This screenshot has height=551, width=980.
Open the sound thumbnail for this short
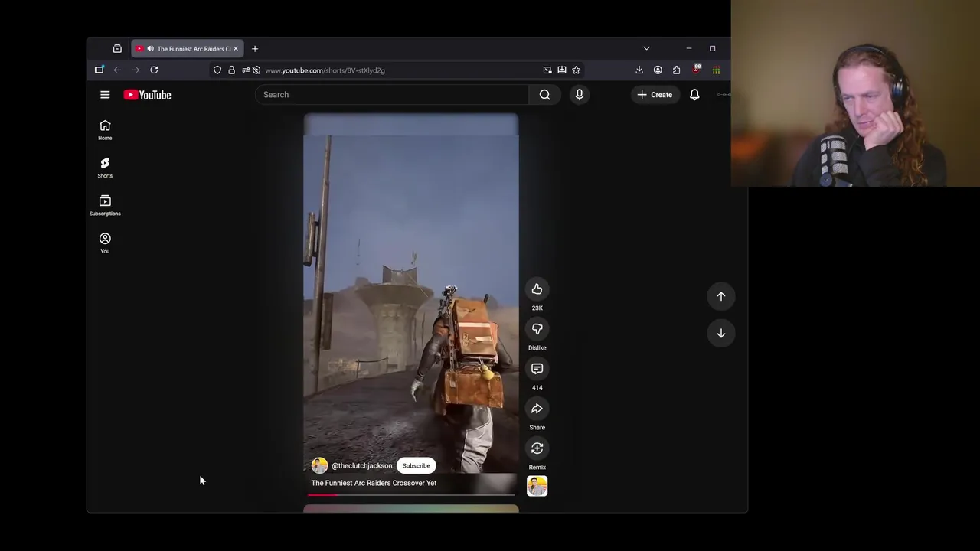tap(537, 486)
